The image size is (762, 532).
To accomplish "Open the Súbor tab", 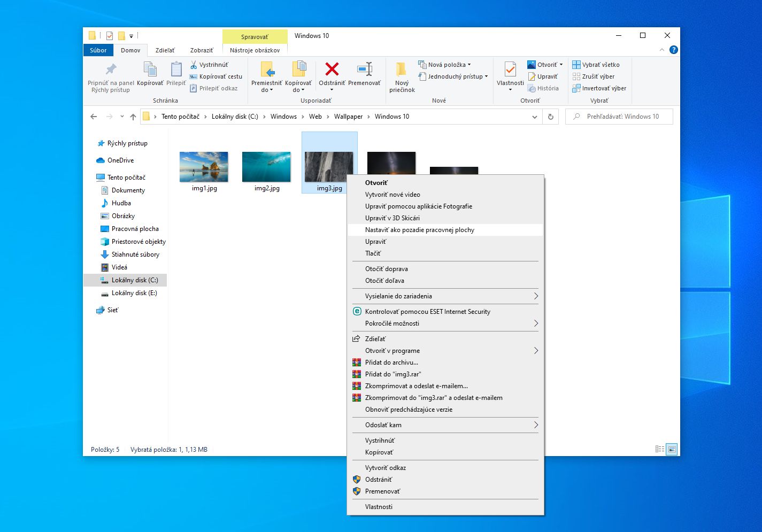I will 98,50.
